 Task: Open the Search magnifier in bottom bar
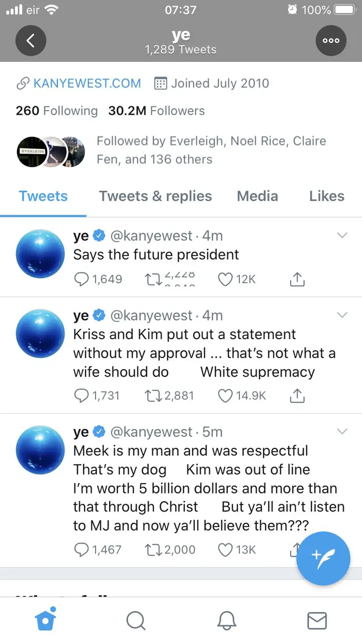click(136, 620)
